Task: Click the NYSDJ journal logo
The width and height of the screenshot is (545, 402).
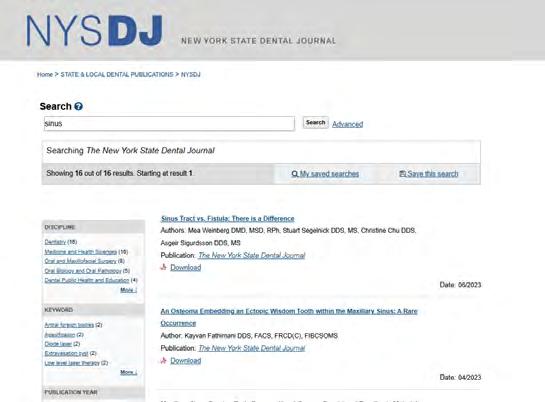Action: [x=95, y=31]
